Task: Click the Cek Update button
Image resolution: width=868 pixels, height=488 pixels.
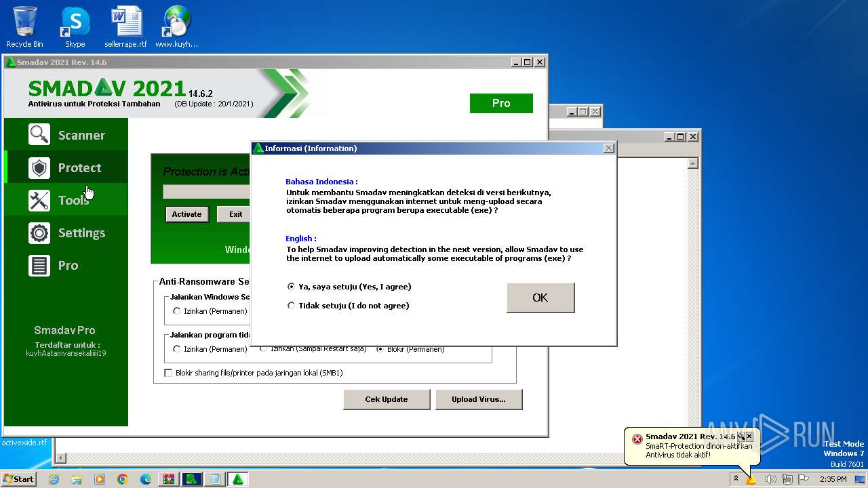Action: point(387,399)
